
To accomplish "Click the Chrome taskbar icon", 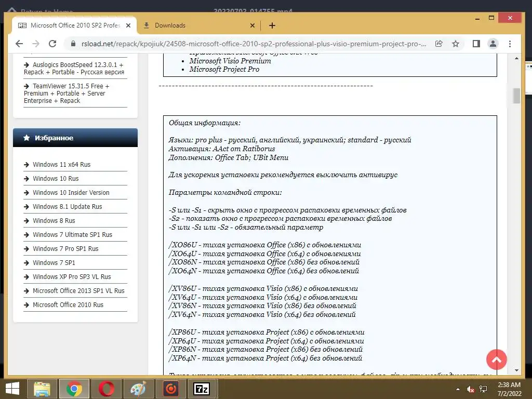I will coord(74,389).
